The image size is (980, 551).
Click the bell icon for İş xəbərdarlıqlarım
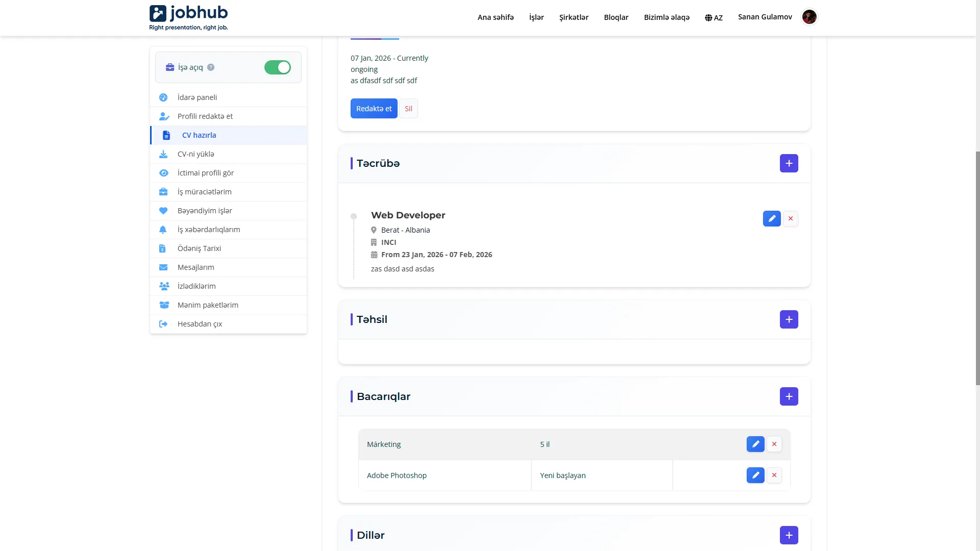(163, 230)
